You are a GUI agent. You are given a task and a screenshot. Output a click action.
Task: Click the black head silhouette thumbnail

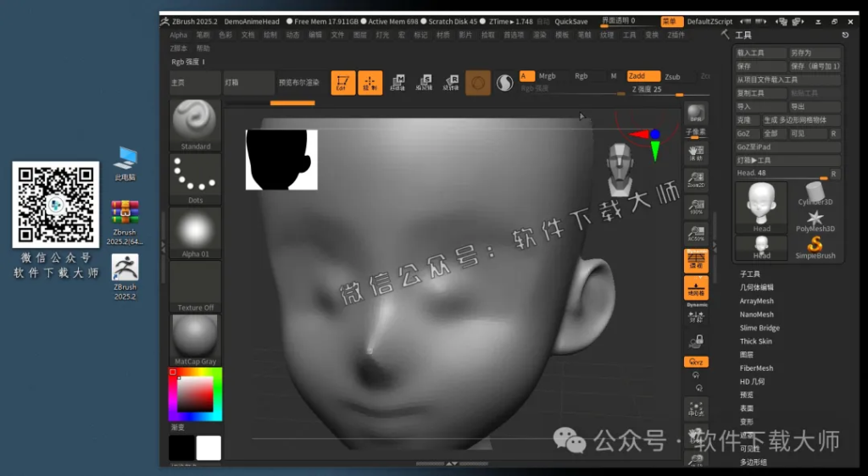(x=281, y=160)
